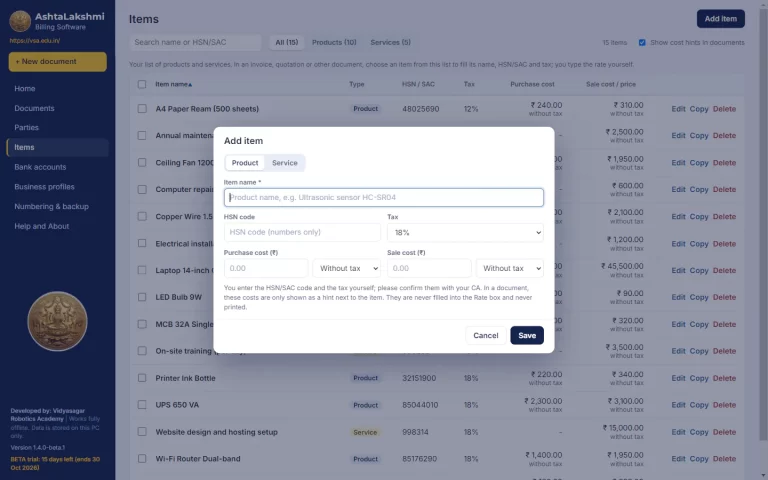Cancel the Add item dialog
The image size is (768, 480).
coord(485,336)
